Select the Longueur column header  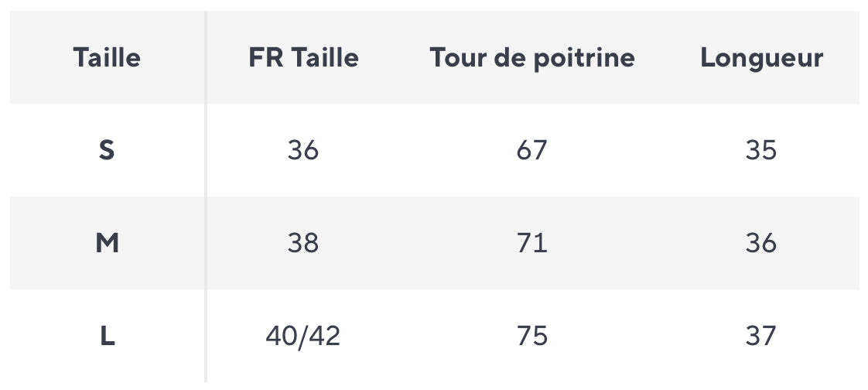coord(762,58)
